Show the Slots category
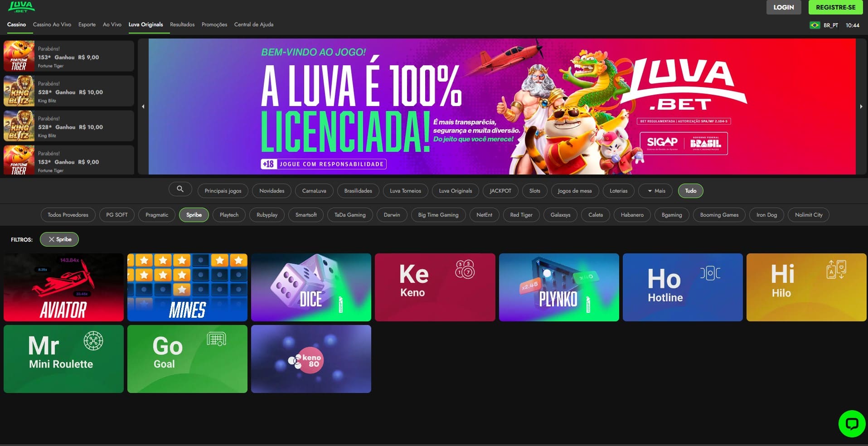Viewport: 868px width, 446px height. click(535, 191)
